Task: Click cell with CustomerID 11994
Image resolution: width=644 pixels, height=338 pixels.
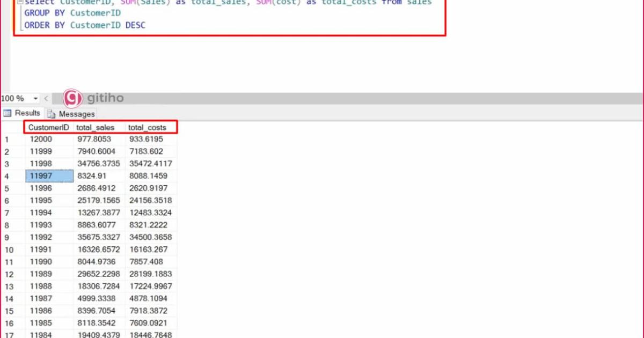Action: click(49, 212)
